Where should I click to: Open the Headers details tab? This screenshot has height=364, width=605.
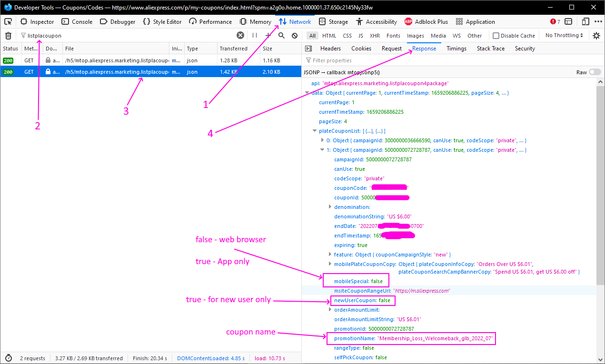[x=330, y=49]
